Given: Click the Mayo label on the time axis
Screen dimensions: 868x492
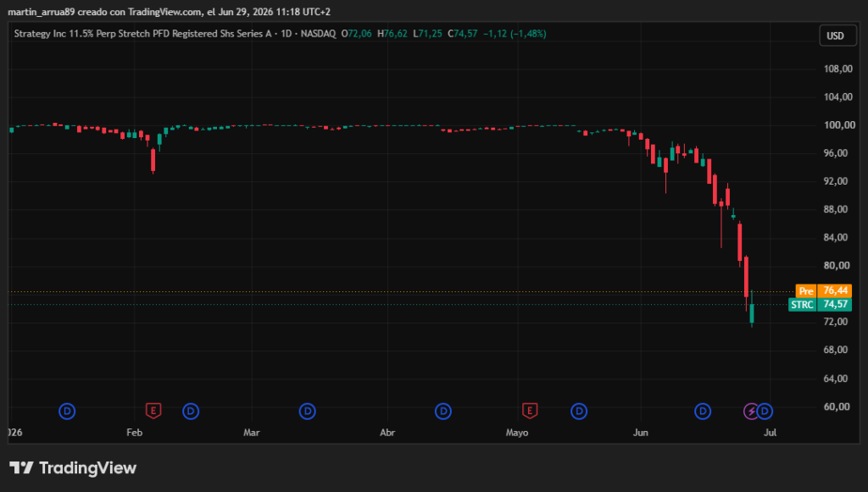Looking at the screenshot, I should coord(517,432).
